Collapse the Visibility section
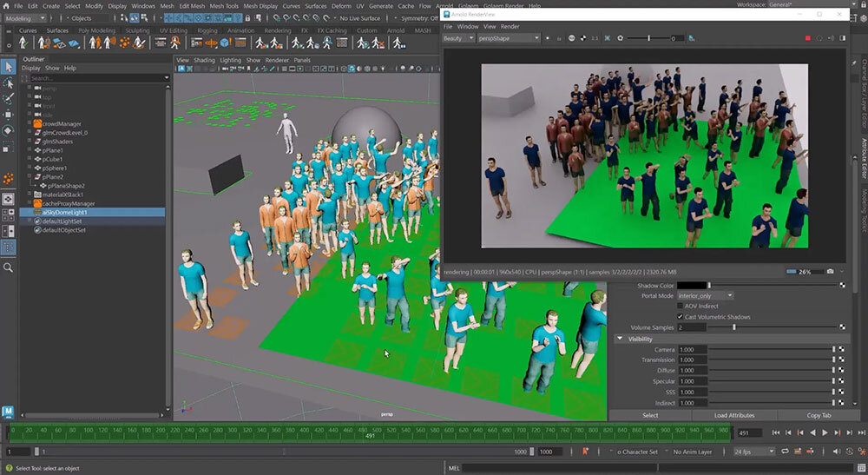Screen dimensions: 868x475 620,339
